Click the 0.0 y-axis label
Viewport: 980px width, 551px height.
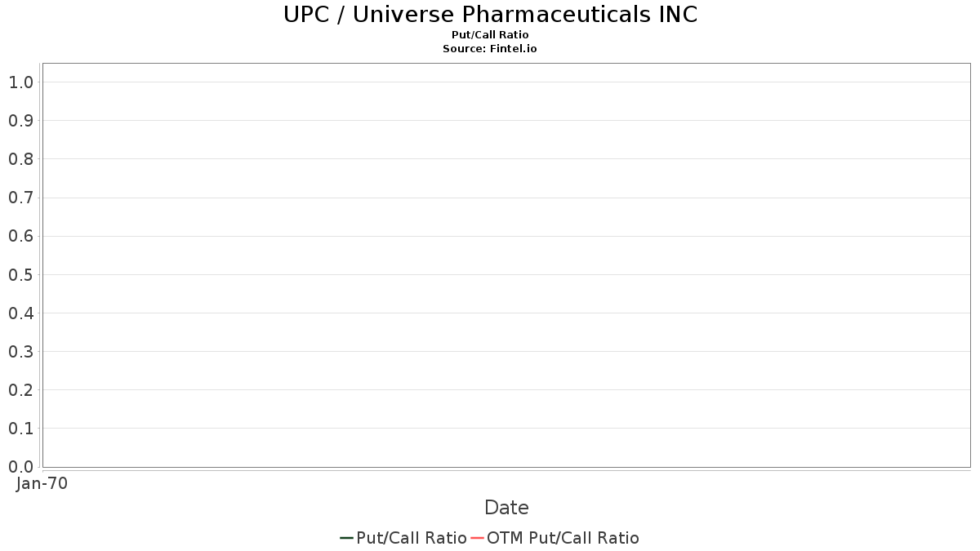click(21, 466)
